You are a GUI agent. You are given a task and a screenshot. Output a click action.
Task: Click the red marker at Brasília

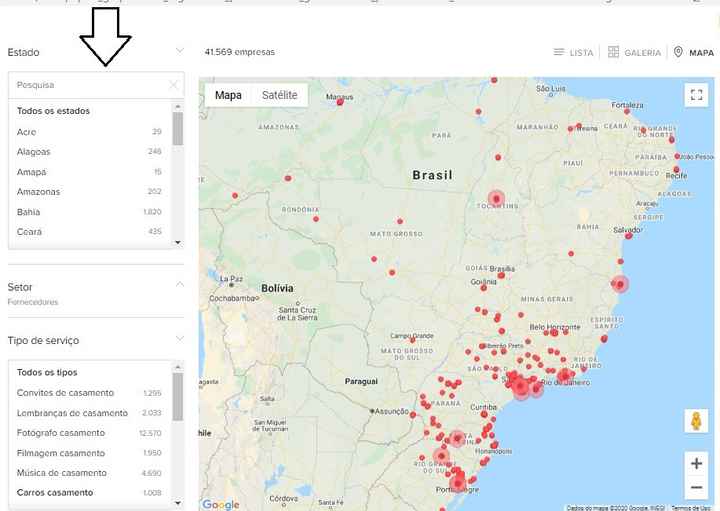(x=501, y=275)
